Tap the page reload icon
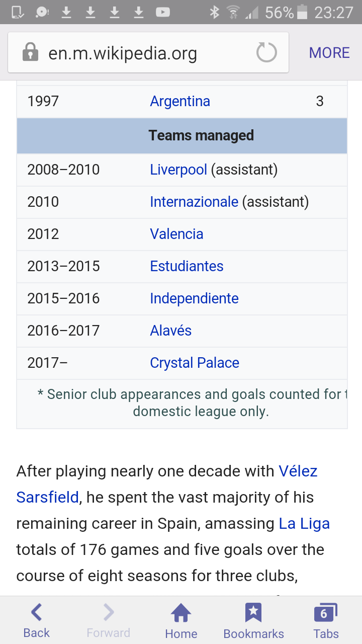The width and height of the screenshot is (362, 644). pos(266,53)
